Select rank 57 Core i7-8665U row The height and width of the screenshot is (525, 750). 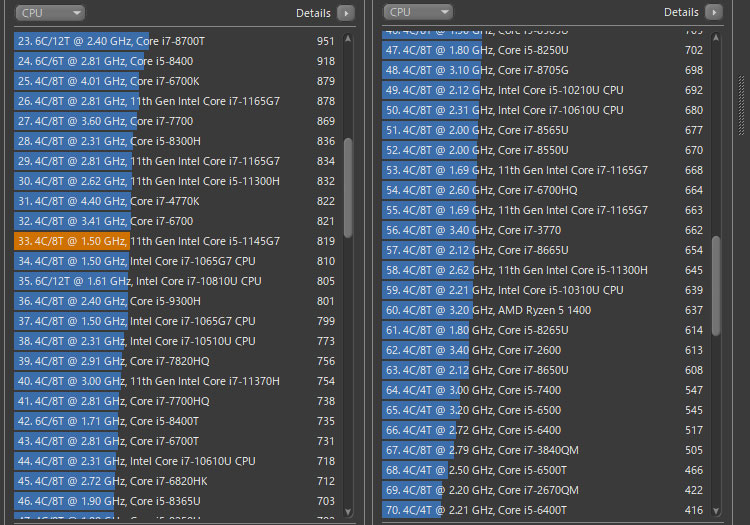[x=543, y=250]
